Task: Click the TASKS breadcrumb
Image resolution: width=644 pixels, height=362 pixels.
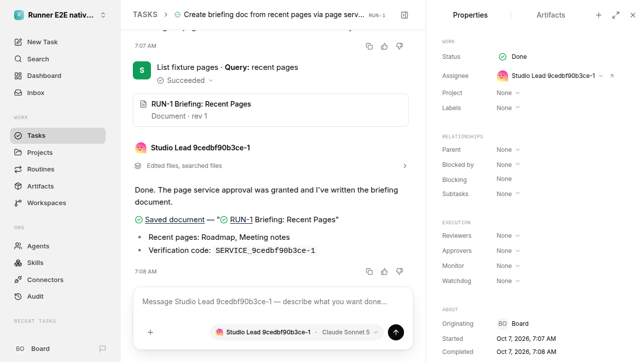Action: click(x=145, y=15)
